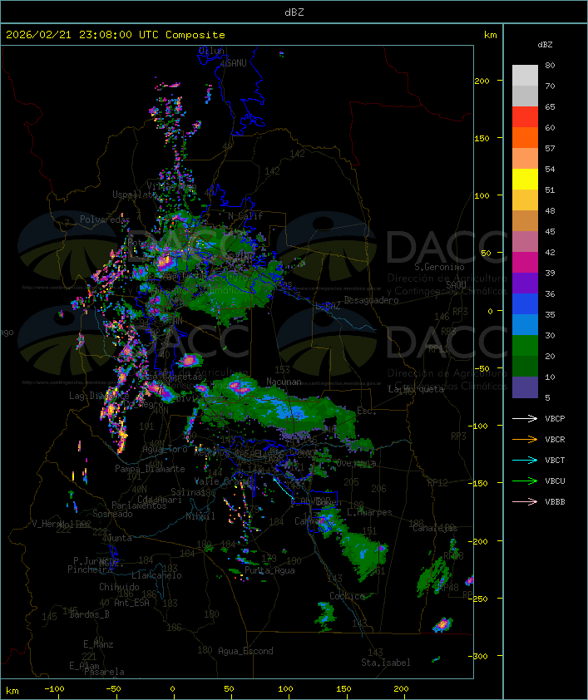Click the Bardas_B place label
588x700 pixels.
pyautogui.click(x=89, y=614)
